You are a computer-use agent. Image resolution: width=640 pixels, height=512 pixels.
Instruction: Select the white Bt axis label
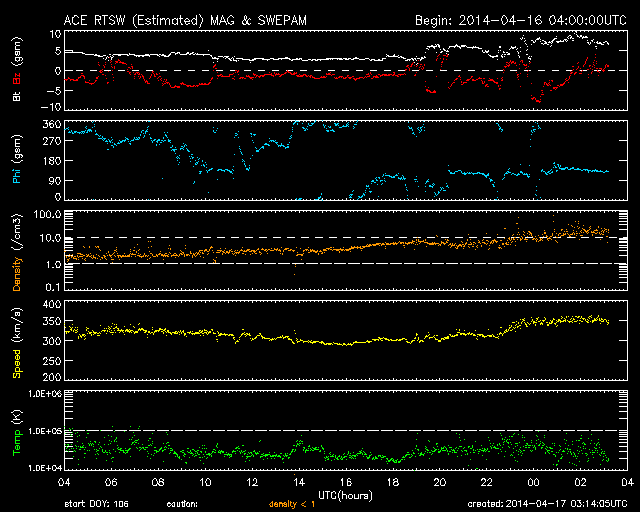(x=17, y=96)
